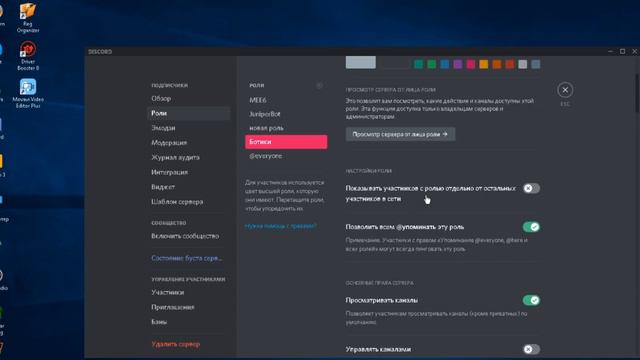Click the settings panel vertical scrollbar
The height and width of the screenshot is (360, 640).
point(637,93)
